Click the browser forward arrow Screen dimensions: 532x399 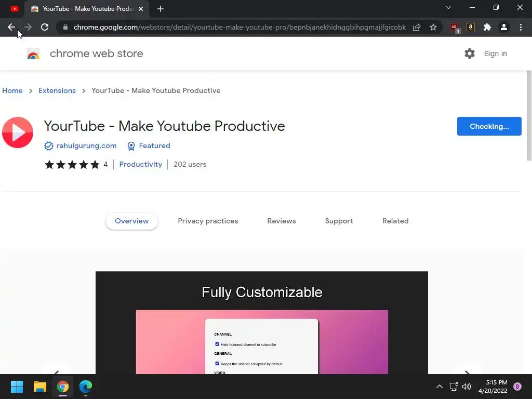(28, 27)
